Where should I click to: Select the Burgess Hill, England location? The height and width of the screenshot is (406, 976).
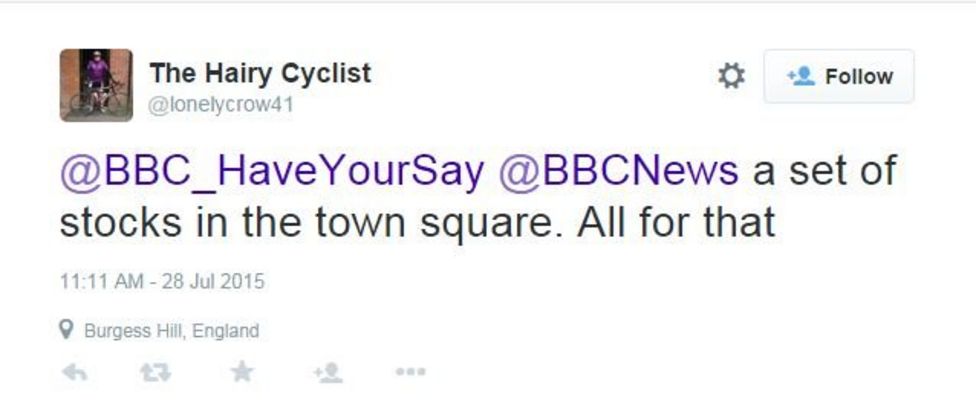click(x=171, y=331)
